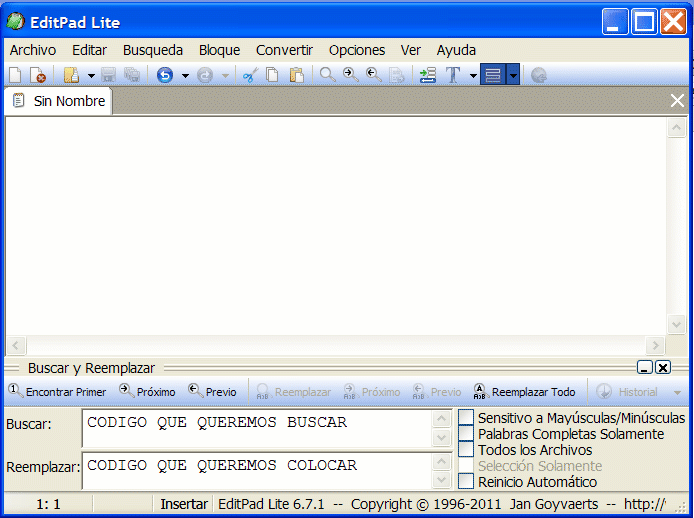Click editor horizontal scrollbar right arrow
The image size is (694, 518).
point(655,344)
